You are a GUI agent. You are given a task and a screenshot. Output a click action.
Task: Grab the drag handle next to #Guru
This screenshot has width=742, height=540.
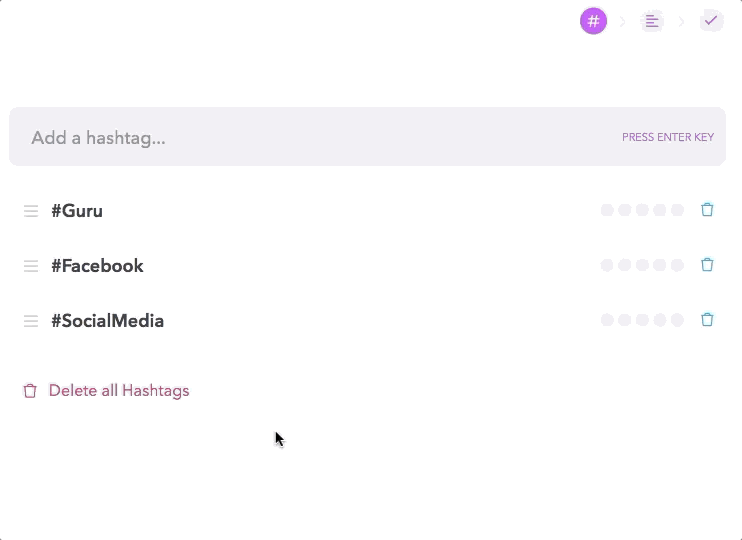click(31, 211)
